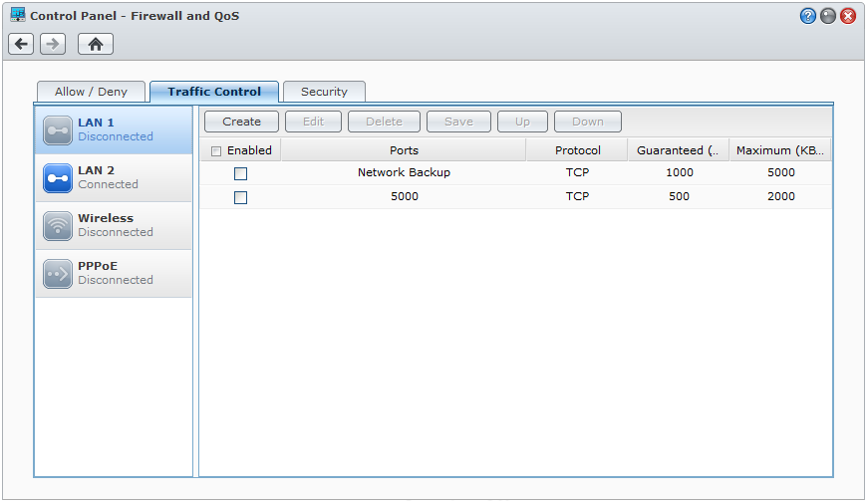Click the Save button
868x503 pixels.
(458, 122)
